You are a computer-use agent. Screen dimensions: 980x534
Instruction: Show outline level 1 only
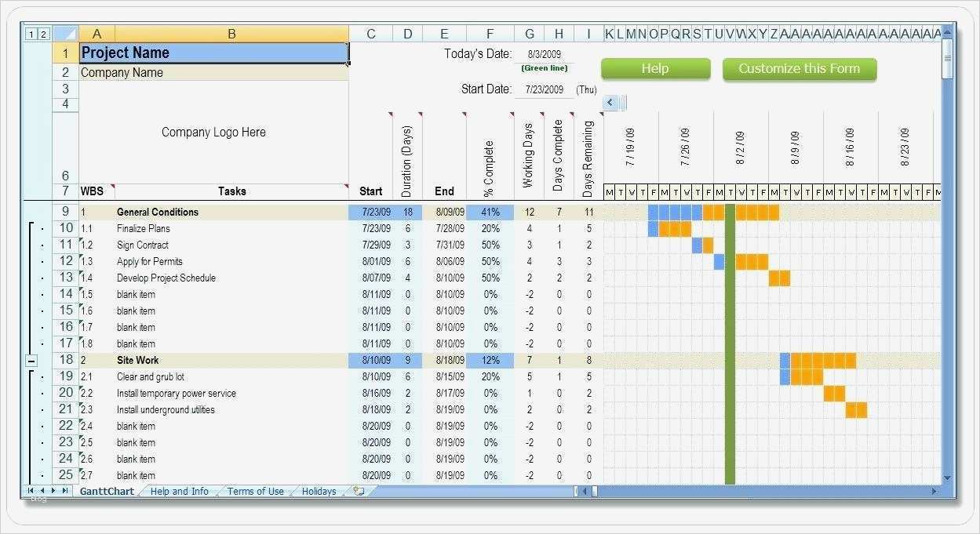pyautogui.click(x=31, y=34)
